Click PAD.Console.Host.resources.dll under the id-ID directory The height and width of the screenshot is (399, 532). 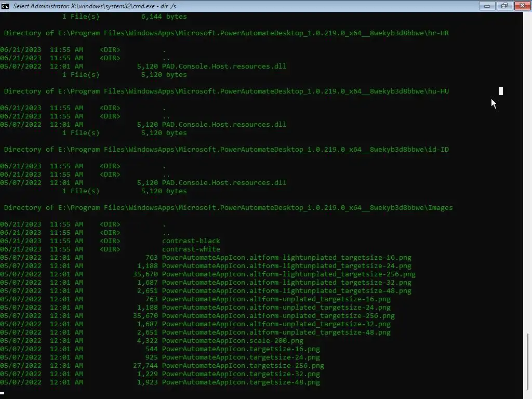[x=224, y=182]
